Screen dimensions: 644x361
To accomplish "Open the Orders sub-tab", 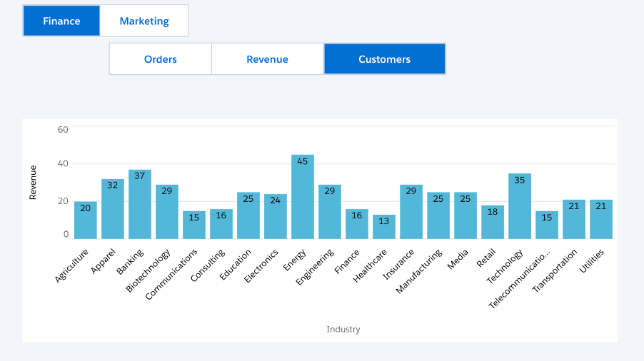I will (x=161, y=59).
